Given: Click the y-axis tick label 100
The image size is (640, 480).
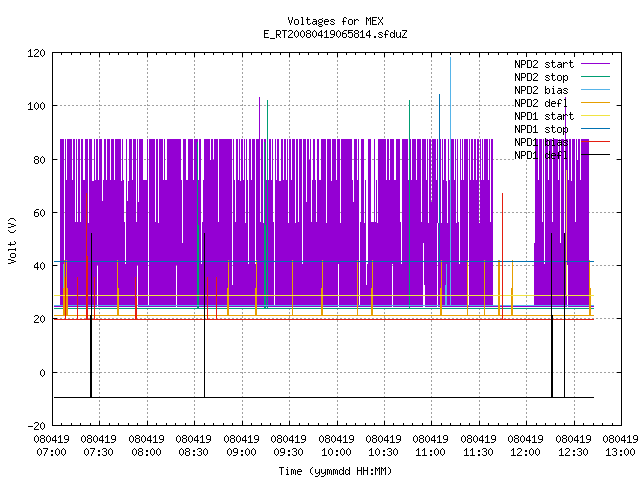Looking at the screenshot, I should click(x=36, y=106).
